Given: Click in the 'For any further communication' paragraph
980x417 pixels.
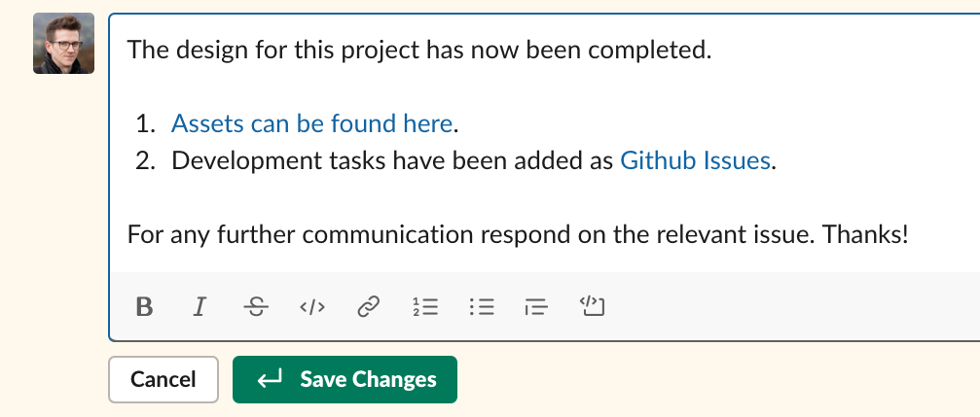Looking at the screenshot, I should tap(518, 234).
